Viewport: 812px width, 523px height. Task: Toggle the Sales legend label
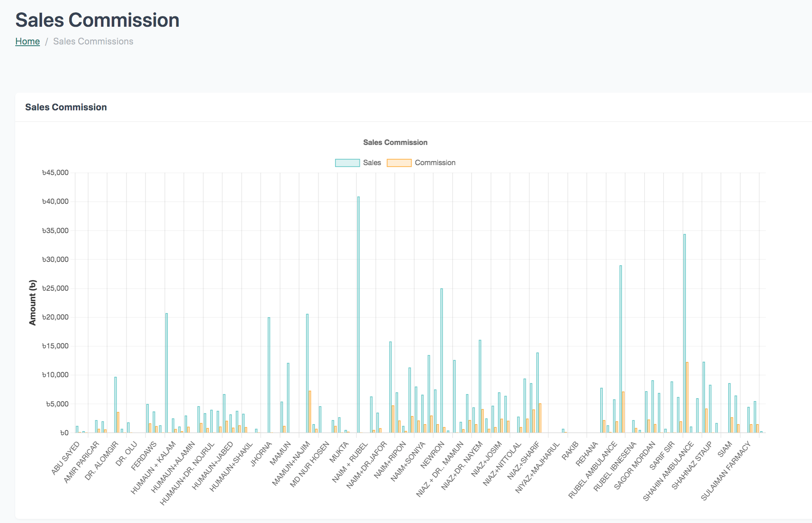tap(372, 163)
